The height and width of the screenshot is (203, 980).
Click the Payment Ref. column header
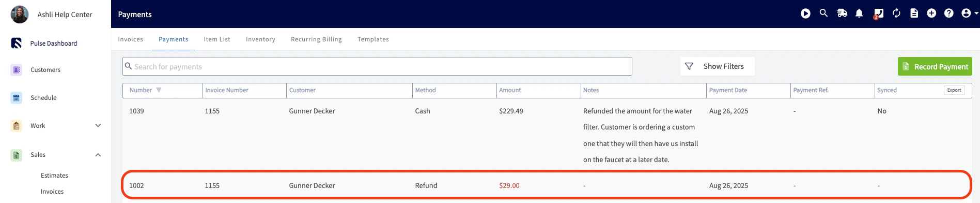pyautogui.click(x=811, y=90)
